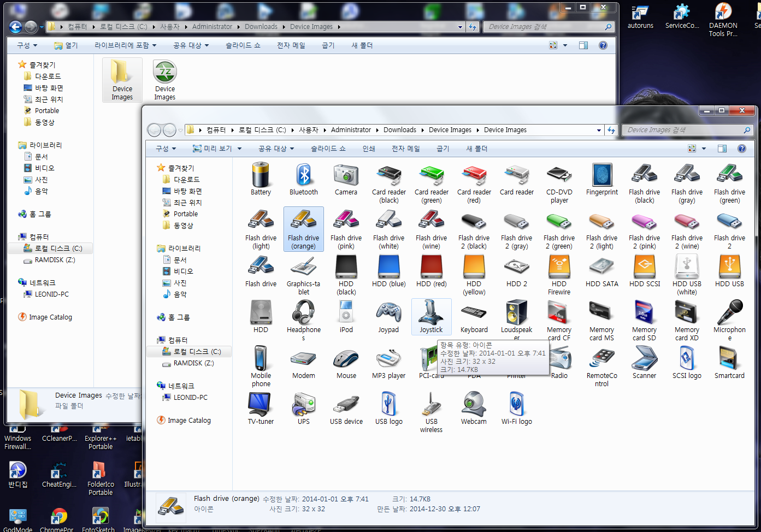Select the Mouse icon file
The image size is (761, 532).
(x=346, y=363)
